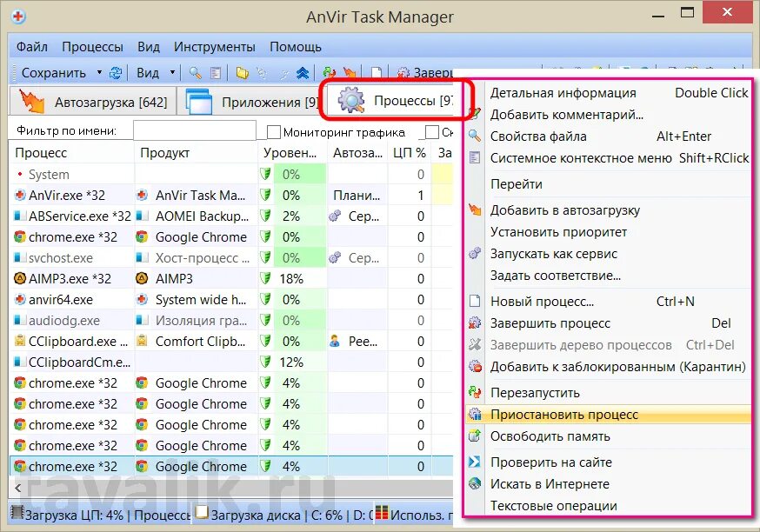Click the icon beside Освободить память
This screenshot has width=760, height=532.
[x=475, y=436]
